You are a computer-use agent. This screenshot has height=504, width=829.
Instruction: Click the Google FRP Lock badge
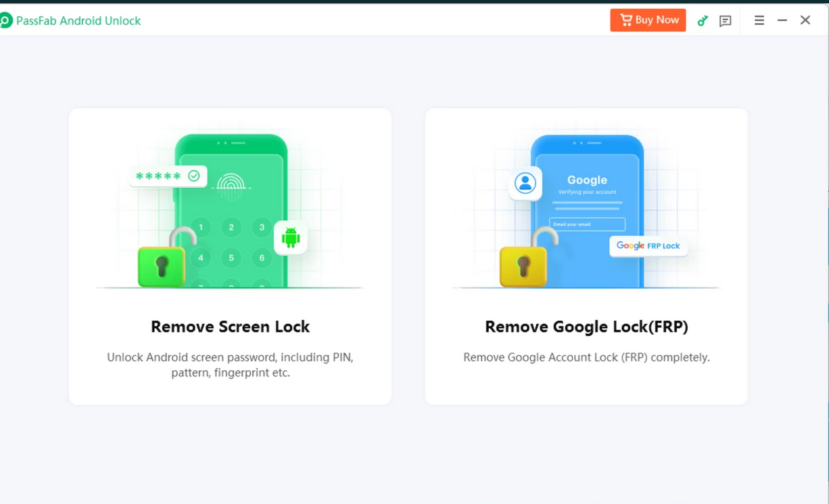click(x=648, y=246)
